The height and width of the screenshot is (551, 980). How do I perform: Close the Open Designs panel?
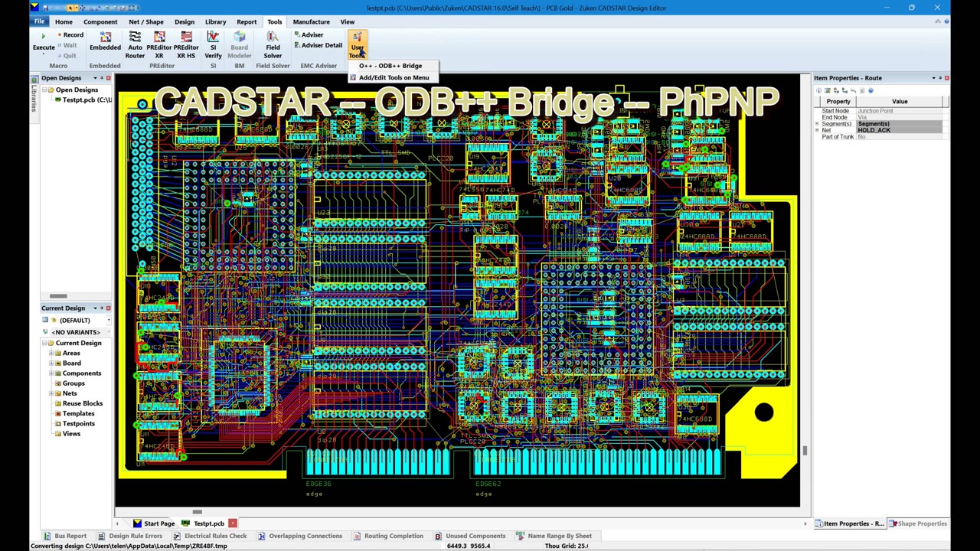[108, 78]
